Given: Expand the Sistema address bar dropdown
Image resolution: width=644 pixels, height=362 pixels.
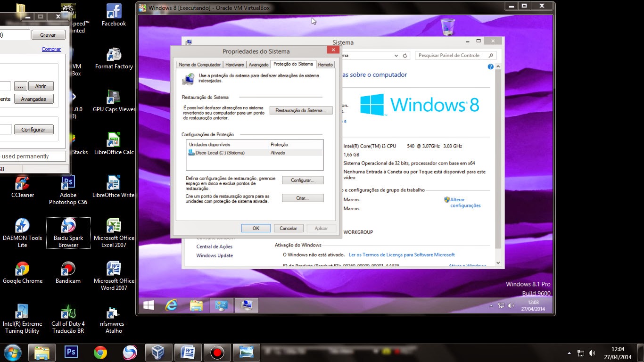Looking at the screenshot, I should tap(396, 56).
